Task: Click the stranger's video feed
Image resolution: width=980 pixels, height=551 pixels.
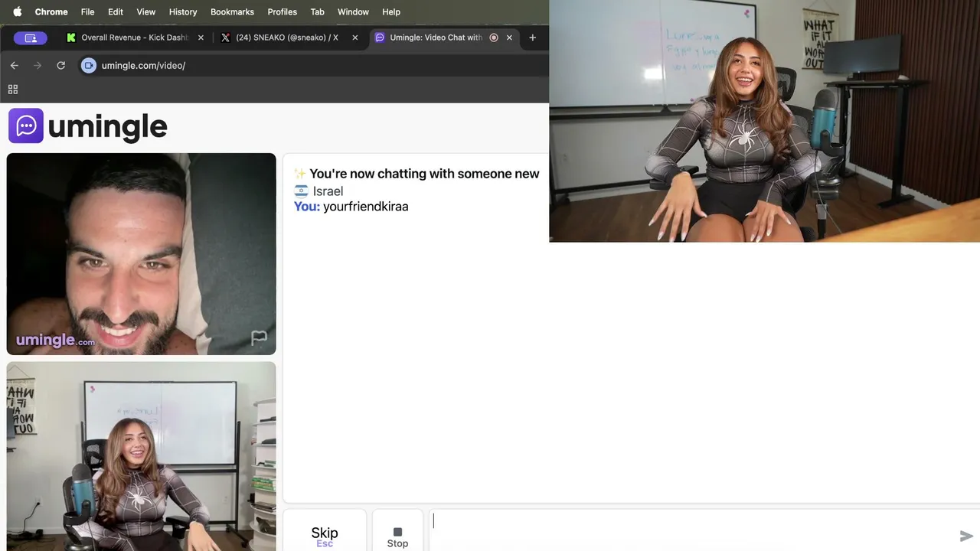Action: point(141,254)
